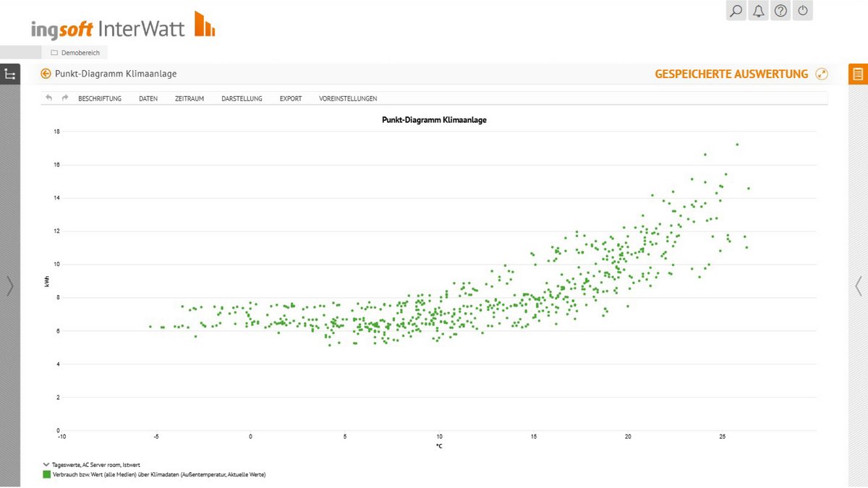
Task: Expand the chart to fullscreen
Action: tap(821, 74)
